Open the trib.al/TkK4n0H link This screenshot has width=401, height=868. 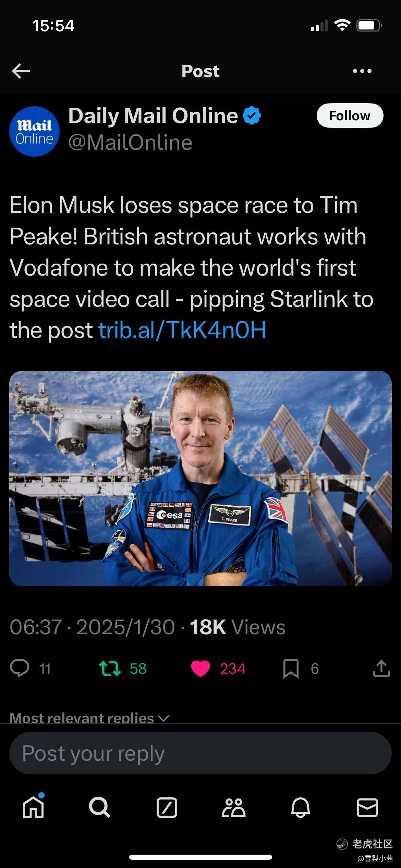pyautogui.click(x=182, y=330)
